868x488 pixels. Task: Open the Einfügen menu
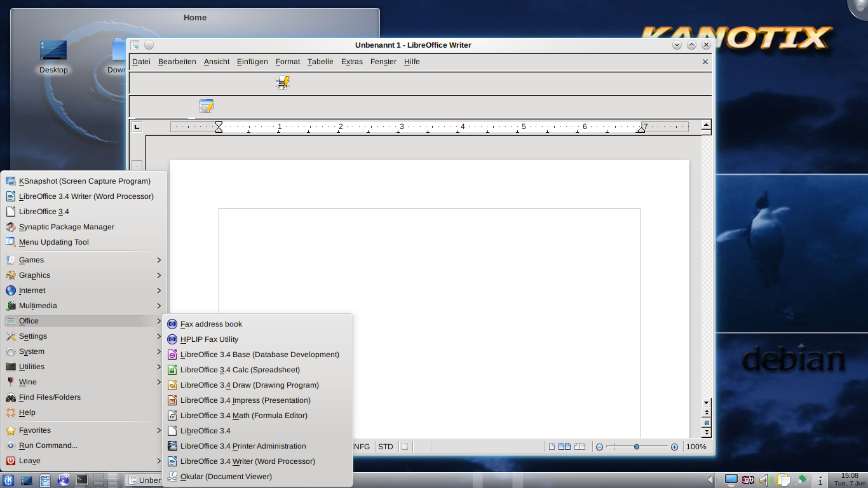(252, 62)
